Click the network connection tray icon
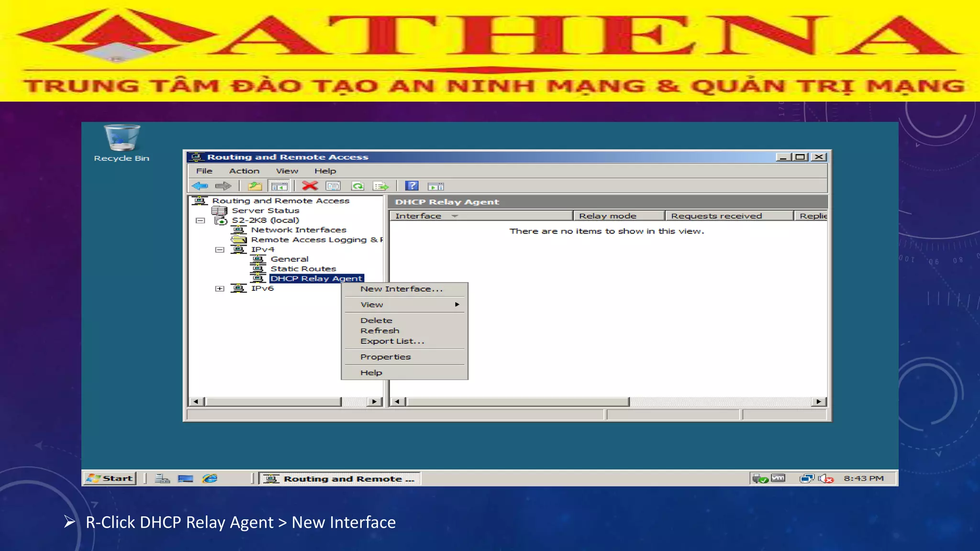 [807, 478]
